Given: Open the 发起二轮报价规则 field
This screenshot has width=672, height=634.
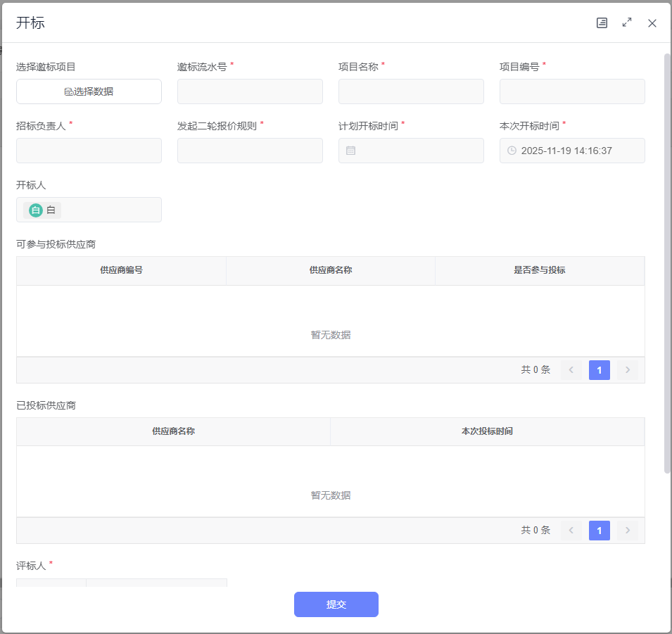Looking at the screenshot, I should (x=250, y=151).
